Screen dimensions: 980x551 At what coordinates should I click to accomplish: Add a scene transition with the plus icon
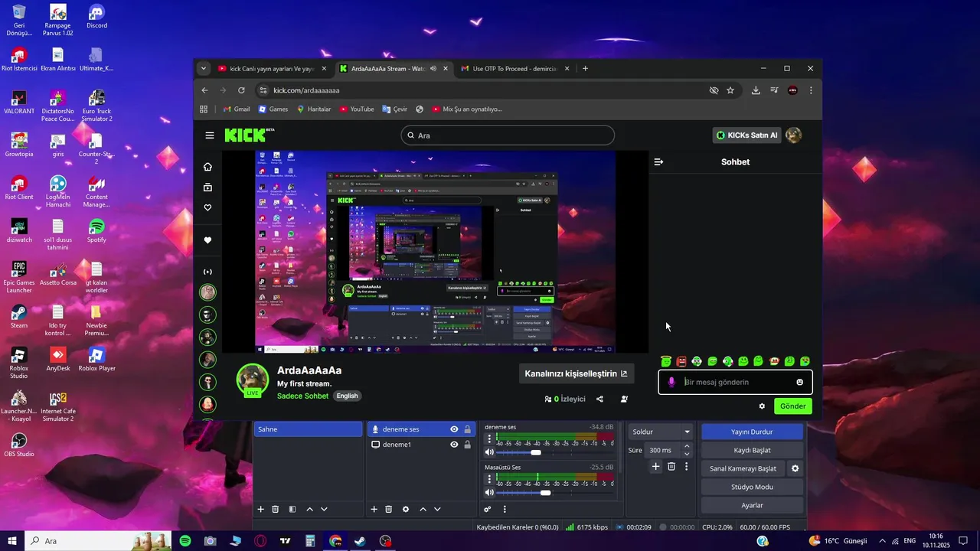coord(655,466)
